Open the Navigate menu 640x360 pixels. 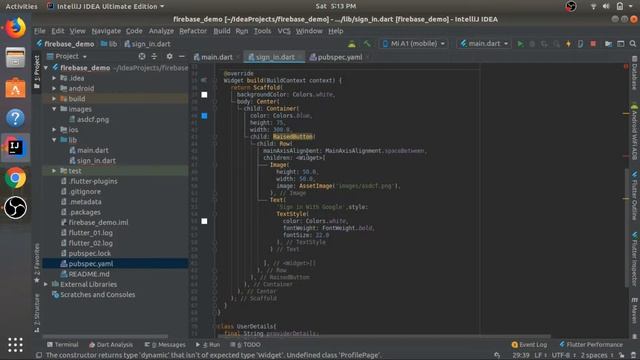point(106,31)
